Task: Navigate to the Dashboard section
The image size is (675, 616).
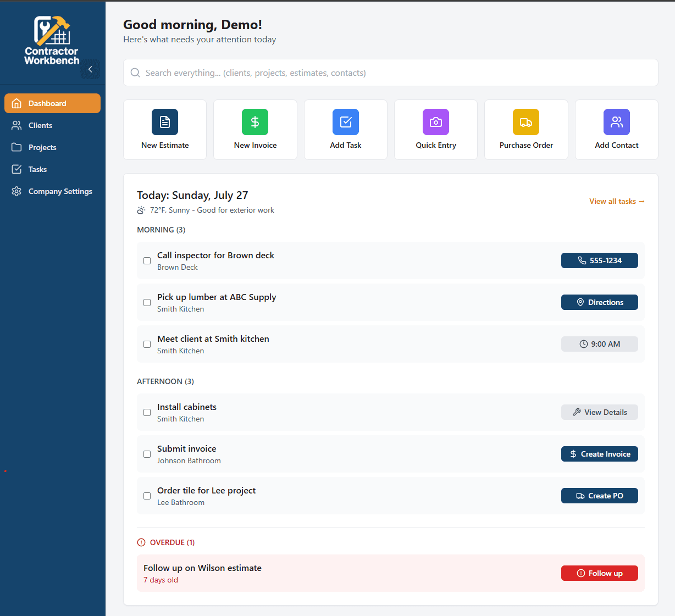Action: tap(47, 103)
